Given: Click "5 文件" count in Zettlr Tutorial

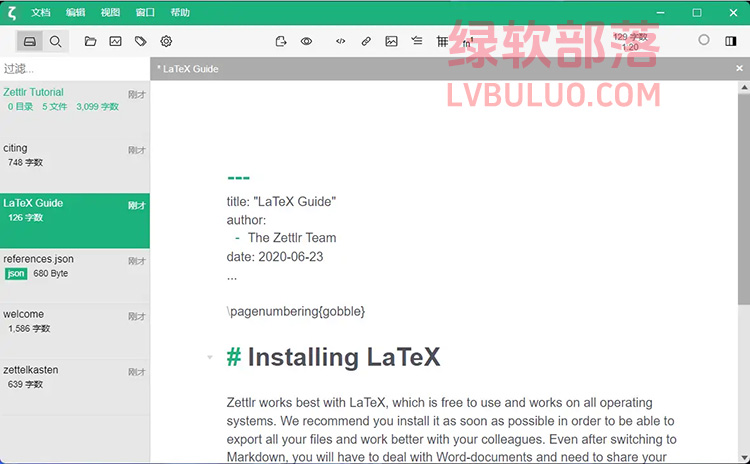Looking at the screenshot, I should pyautogui.click(x=55, y=107).
